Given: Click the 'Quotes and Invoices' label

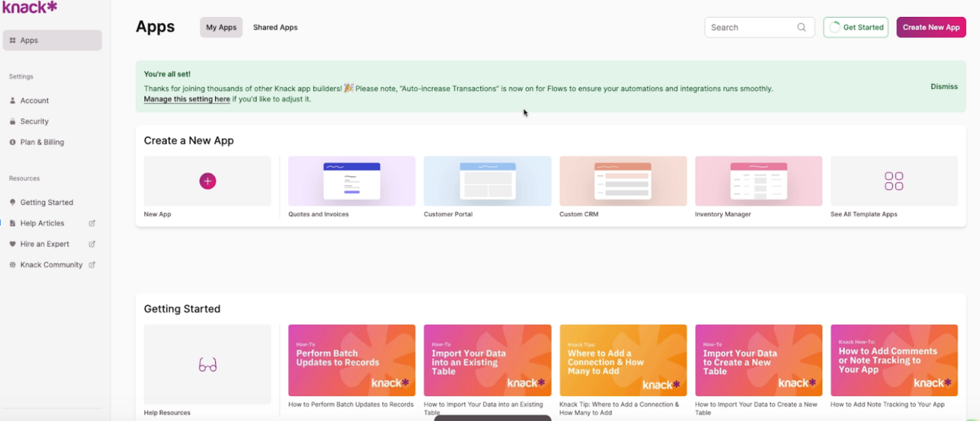Looking at the screenshot, I should pyautogui.click(x=318, y=214).
